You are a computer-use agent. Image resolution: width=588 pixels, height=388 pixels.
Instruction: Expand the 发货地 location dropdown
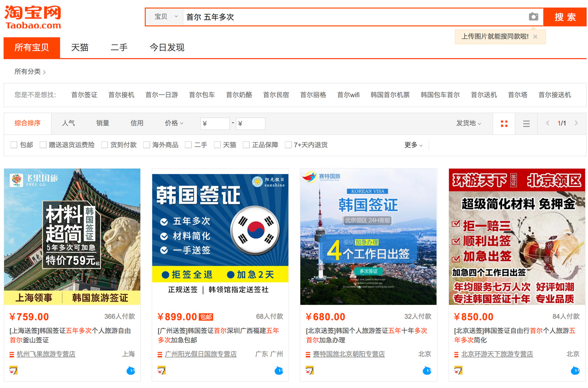(x=468, y=123)
